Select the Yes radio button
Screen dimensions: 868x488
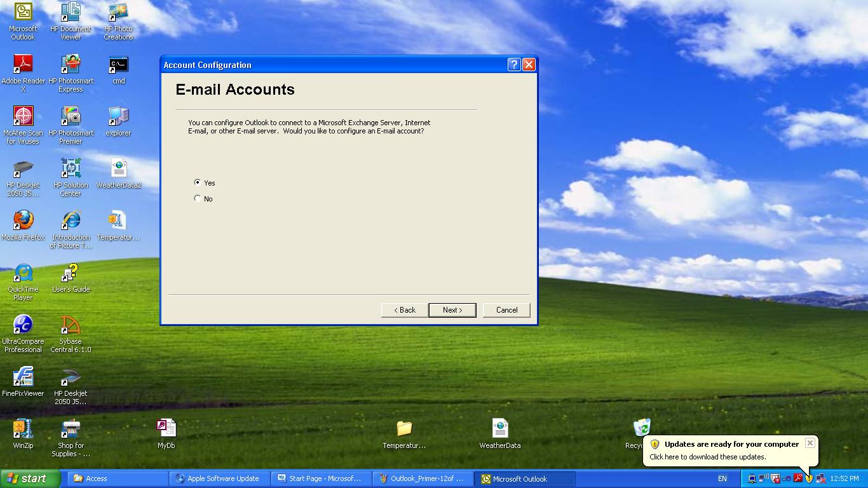pyautogui.click(x=198, y=182)
